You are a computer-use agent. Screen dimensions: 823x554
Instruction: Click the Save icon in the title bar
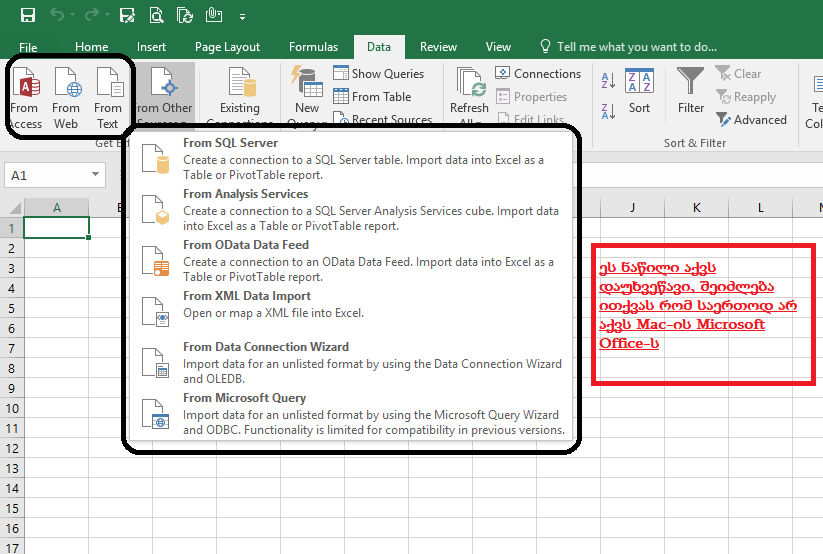pyautogui.click(x=28, y=15)
